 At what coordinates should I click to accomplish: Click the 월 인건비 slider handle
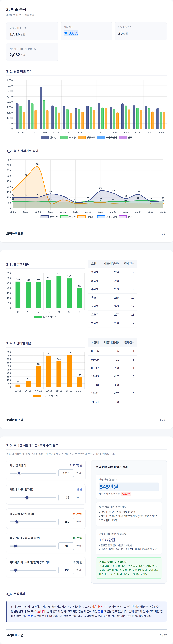(x=15, y=546)
